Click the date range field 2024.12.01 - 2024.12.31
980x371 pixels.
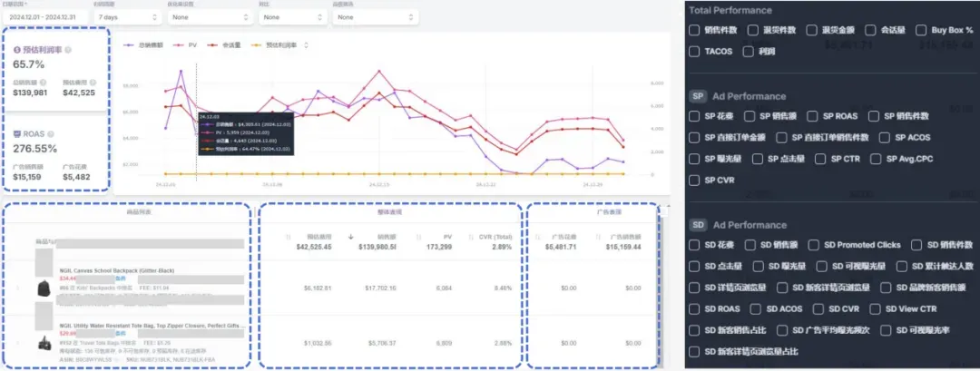click(x=45, y=17)
